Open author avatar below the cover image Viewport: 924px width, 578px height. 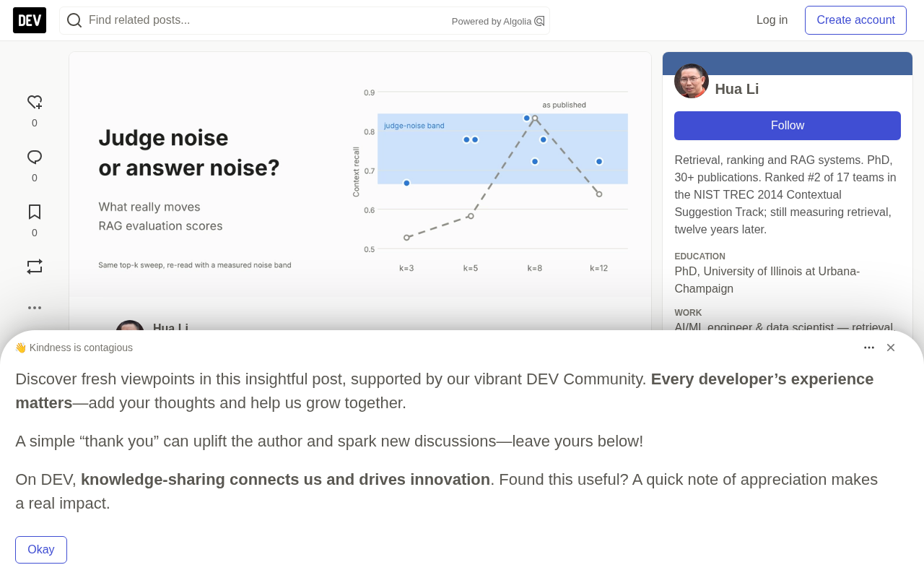130,325
